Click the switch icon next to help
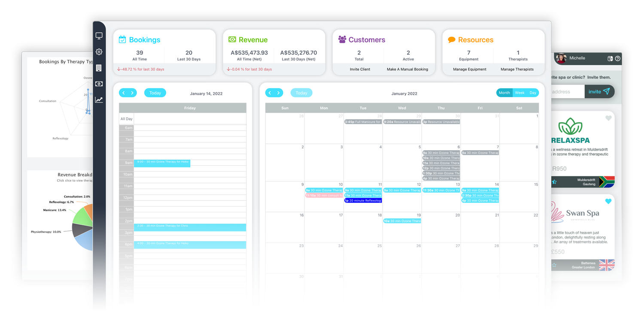Screen dimensions: 644x333 click(x=610, y=58)
